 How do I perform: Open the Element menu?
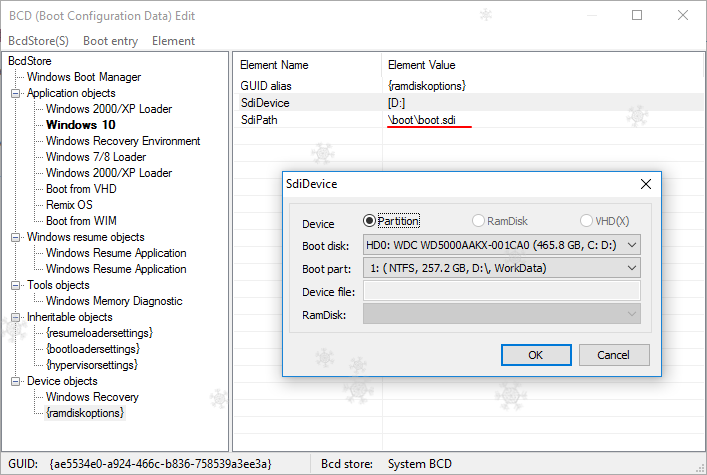click(x=174, y=41)
